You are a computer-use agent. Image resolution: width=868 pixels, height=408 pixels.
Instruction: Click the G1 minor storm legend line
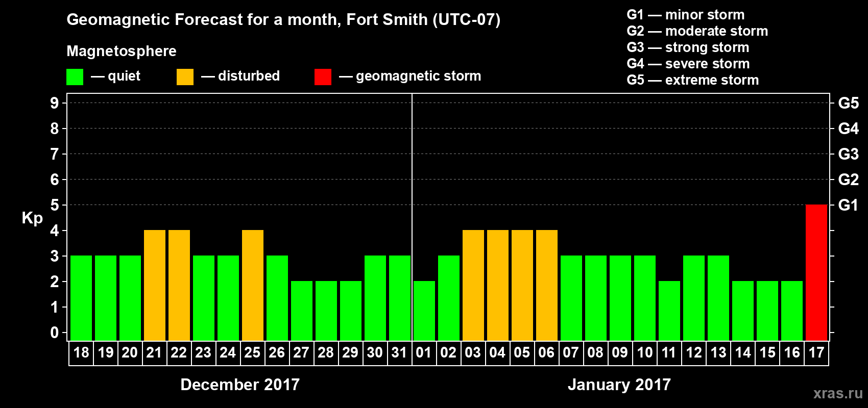point(686,15)
